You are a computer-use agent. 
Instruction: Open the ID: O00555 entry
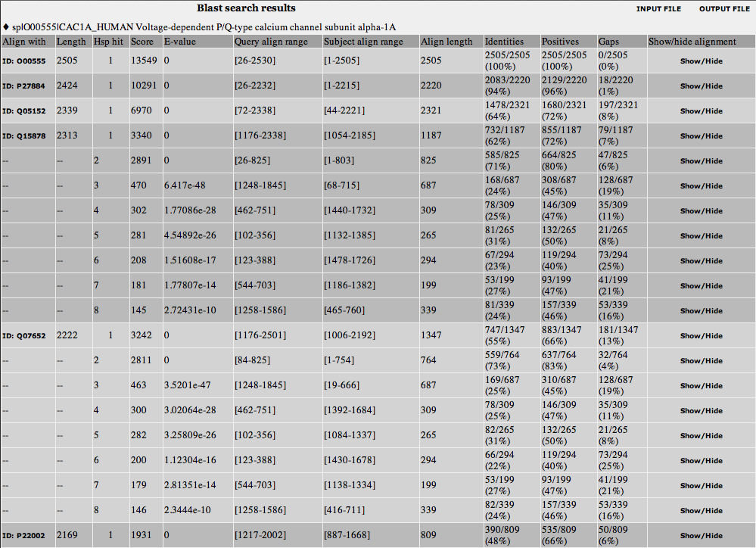[x=24, y=61]
